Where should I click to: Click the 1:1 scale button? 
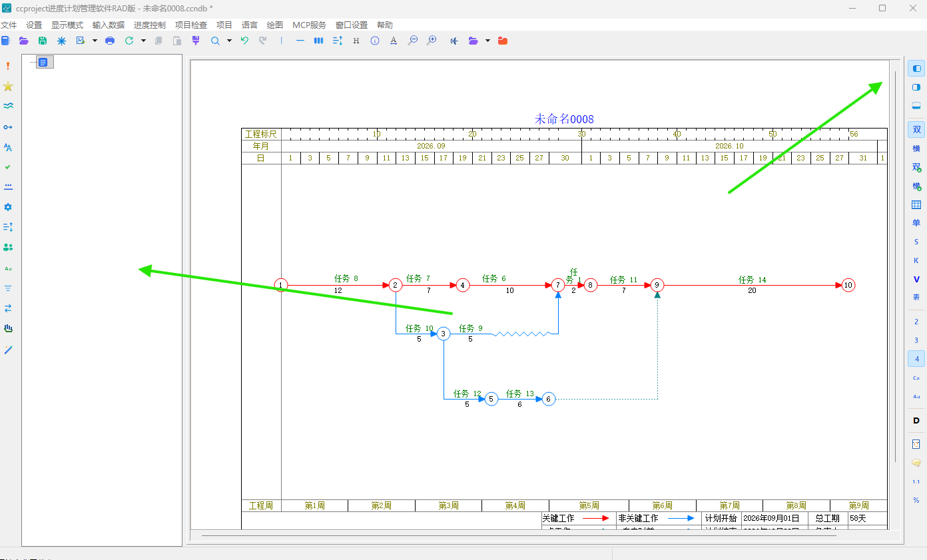(x=916, y=481)
